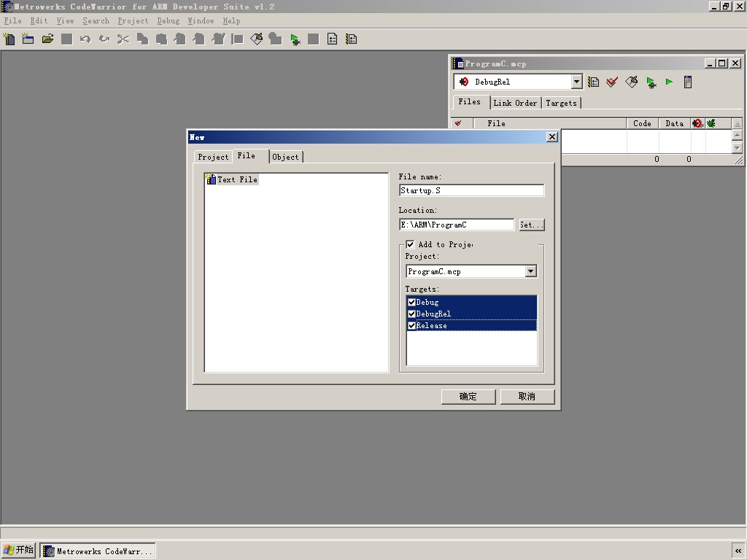
Task: Select the Text File icon in the list
Action: pos(211,179)
